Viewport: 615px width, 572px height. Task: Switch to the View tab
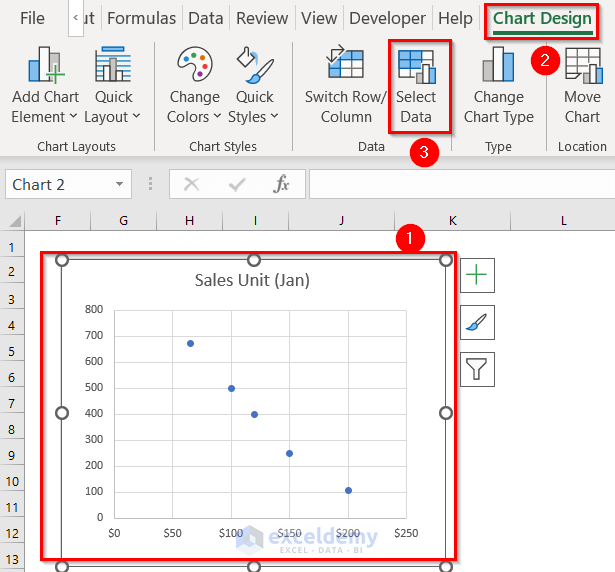(319, 18)
